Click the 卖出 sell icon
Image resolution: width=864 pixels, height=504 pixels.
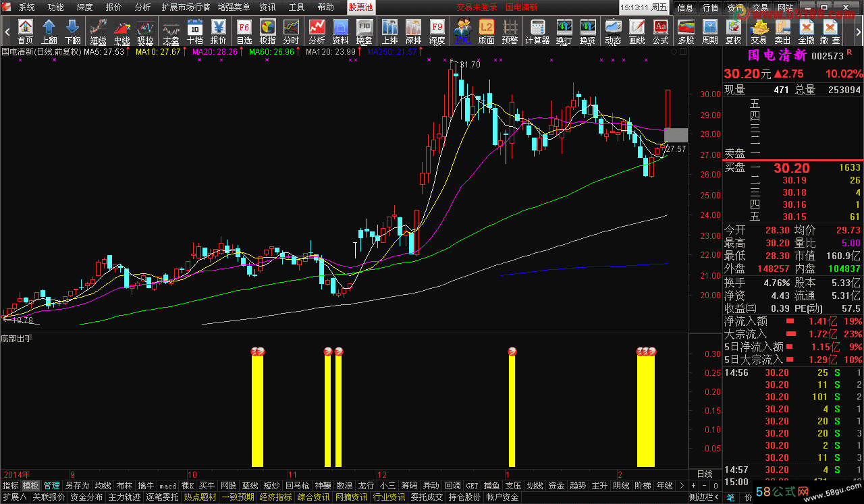coord(782,31)
